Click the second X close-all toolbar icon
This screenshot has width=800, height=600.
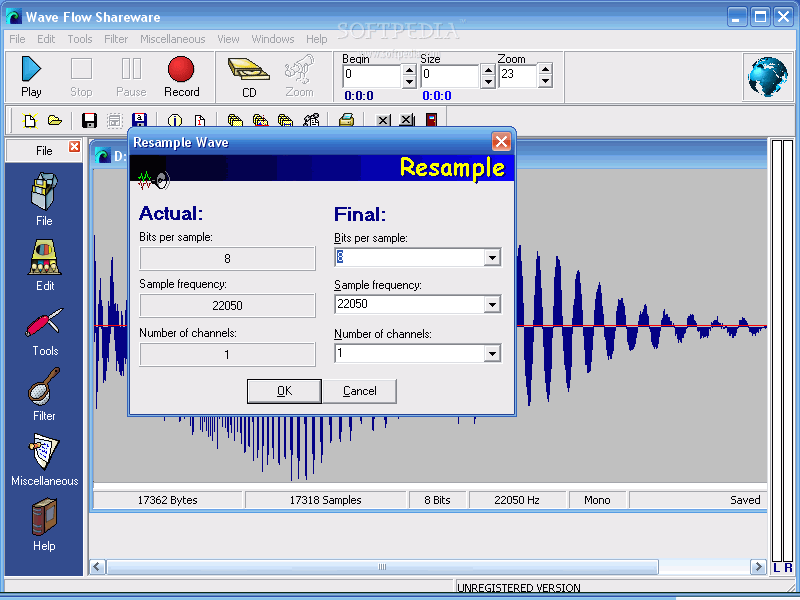pyautogui.click(x=407, y=120)
